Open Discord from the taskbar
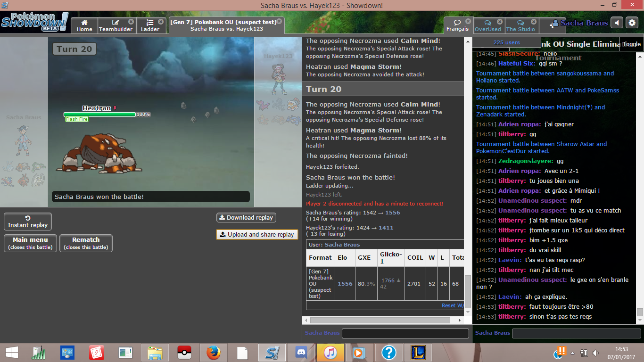Screen dimensions: 644x362 301,353
